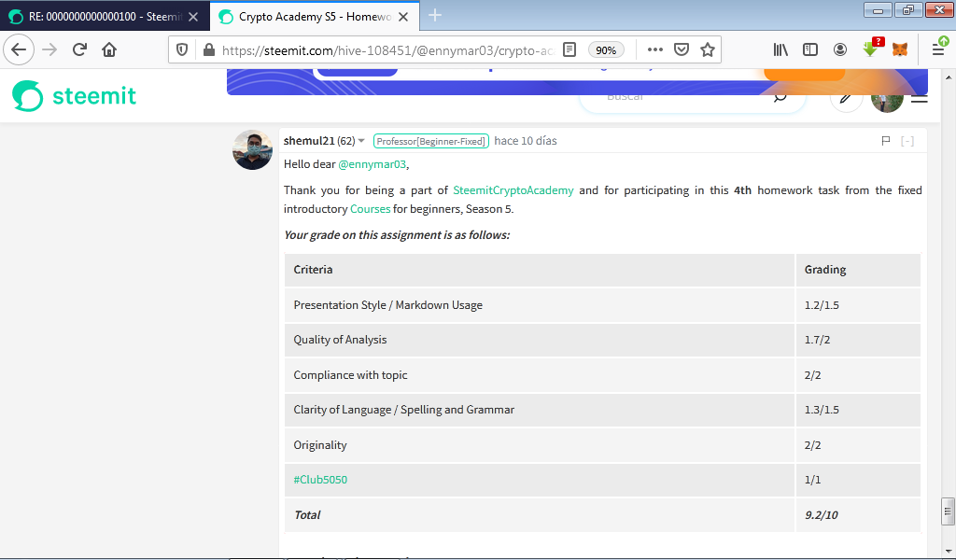Select the '1.3/1.5' grading value
This screenshot has height=560, width=956.
(822, 410)
